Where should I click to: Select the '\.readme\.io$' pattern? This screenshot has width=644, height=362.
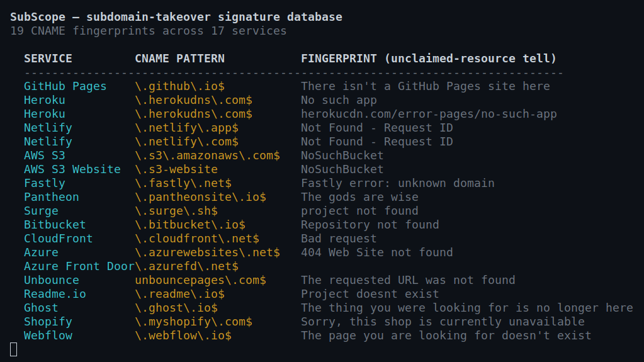(179, 294)
